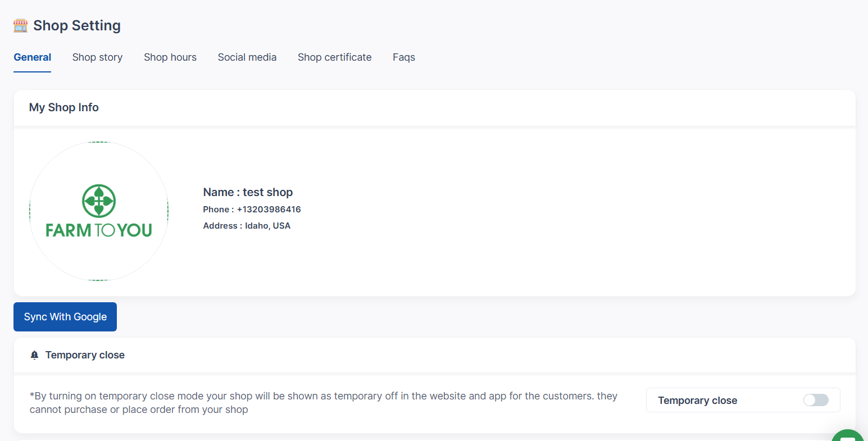Open the General tab
Screen dimensions: 868x441
(33, 57)
